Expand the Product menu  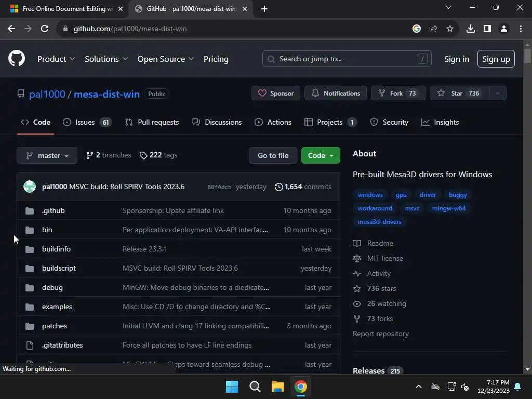click(56, 59)
